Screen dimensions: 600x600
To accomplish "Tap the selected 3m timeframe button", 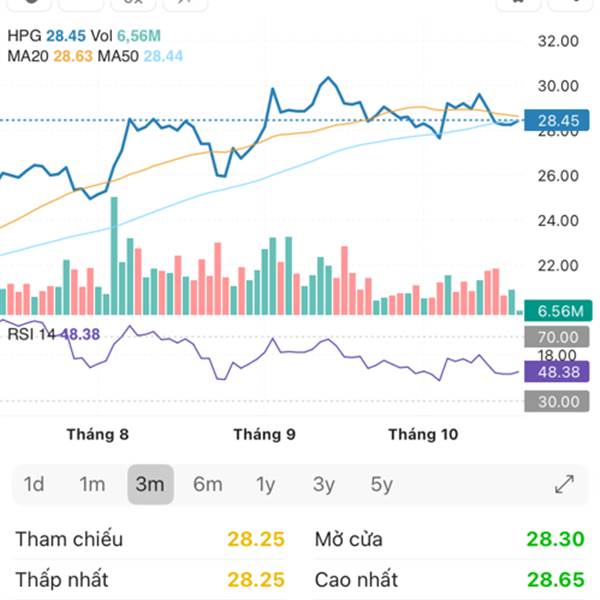I will coord(150,485).
